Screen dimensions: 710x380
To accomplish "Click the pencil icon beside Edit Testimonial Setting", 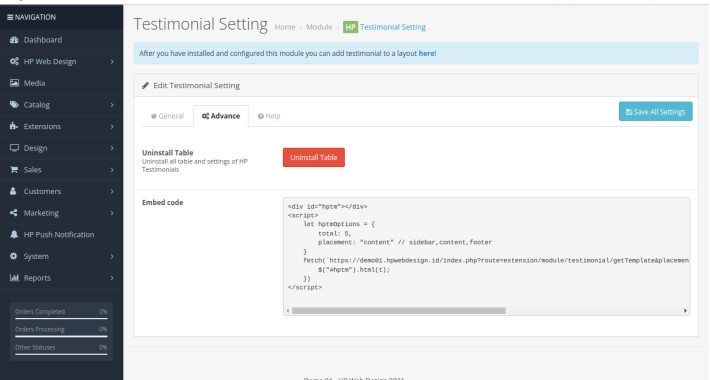I will tap(145, 85).
